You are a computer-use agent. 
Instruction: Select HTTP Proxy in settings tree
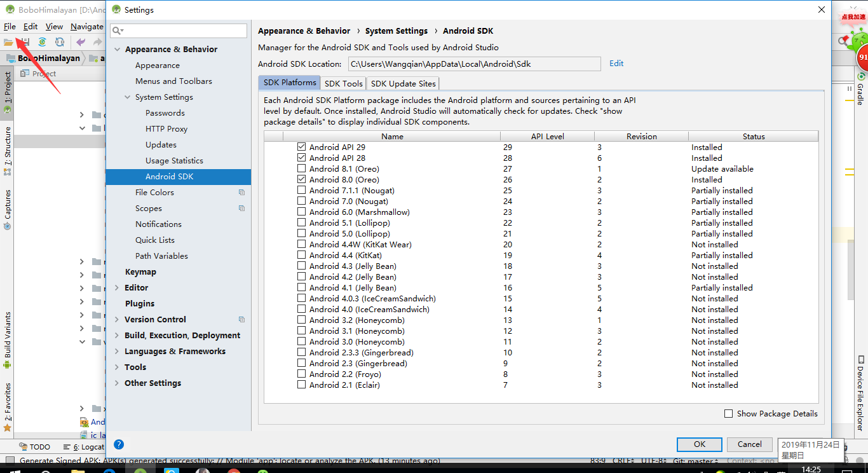166,128
